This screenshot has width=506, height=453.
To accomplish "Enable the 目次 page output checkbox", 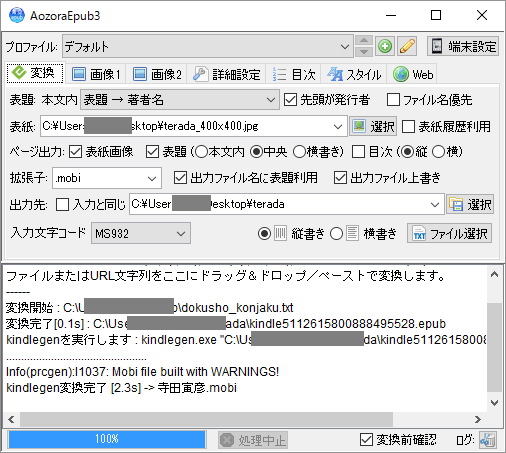I will 358,152.
